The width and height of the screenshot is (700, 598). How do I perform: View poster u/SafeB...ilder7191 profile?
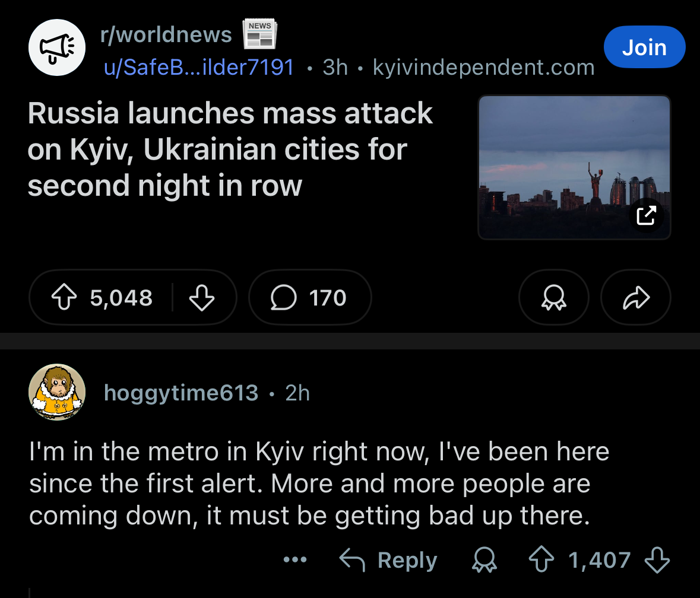pos(199,68)
